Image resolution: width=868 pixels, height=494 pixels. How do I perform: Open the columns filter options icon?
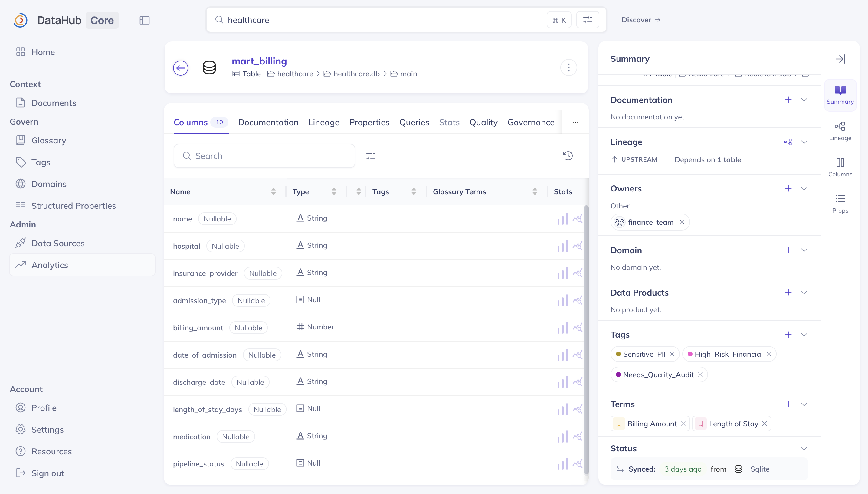pyautogui.click(x=371, y=156)
